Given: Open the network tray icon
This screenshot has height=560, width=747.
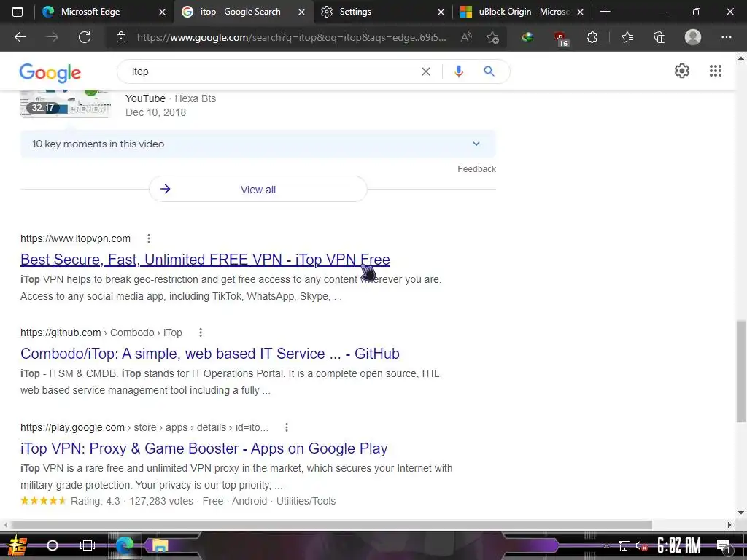Looking at the screenshot, I should (x=624, y=546).
